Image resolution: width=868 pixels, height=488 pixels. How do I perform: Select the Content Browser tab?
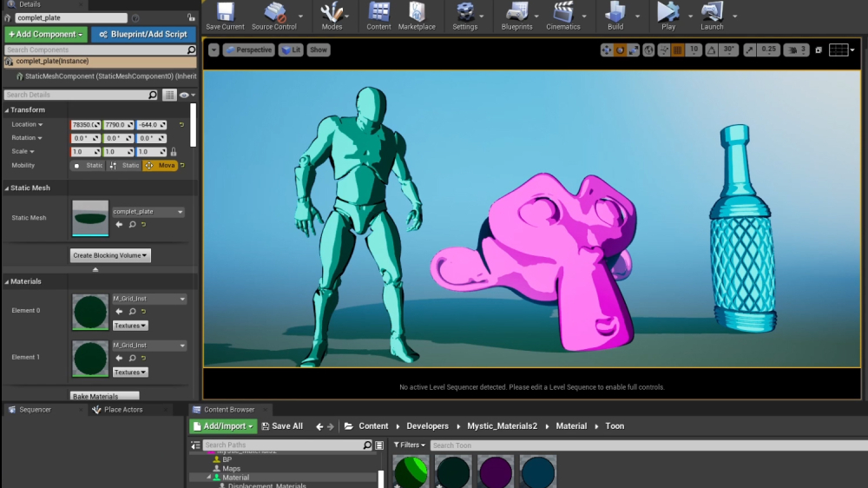(x=228, y=410)
